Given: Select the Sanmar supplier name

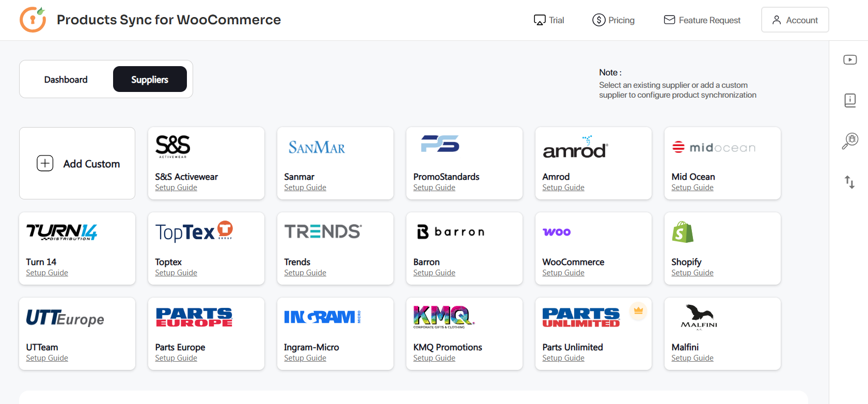Looking at the screenshot, I should click(299, 177).
